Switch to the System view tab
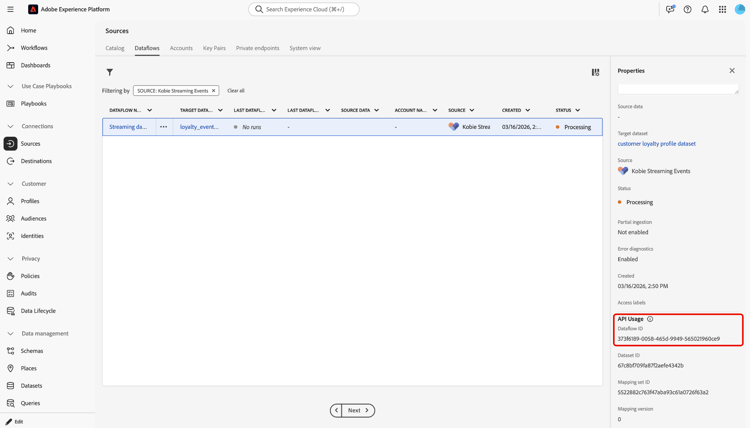The image size is (750, 428). coord(305,48)
